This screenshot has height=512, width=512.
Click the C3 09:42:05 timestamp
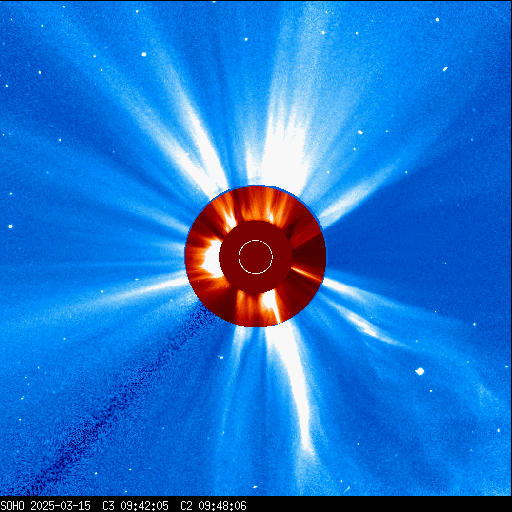(x=135, y=506)
